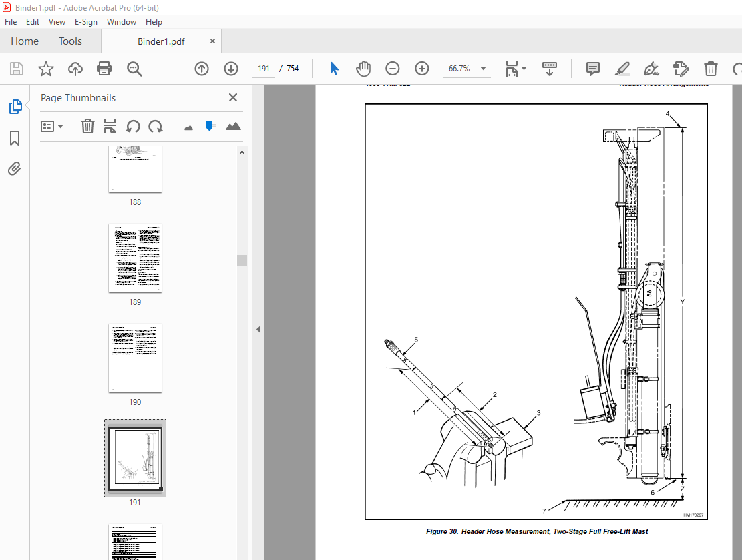Click thumbnail scrollbar up arrow
Viewport: 742px width, 560px height.
click(242, 152)
